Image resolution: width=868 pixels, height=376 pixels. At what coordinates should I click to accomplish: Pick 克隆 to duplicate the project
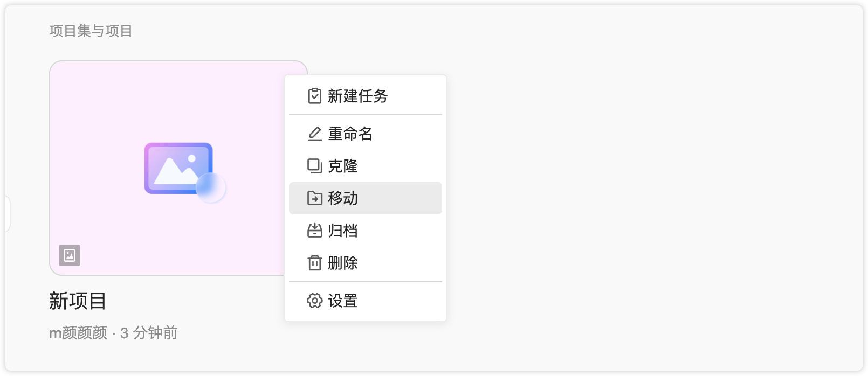click(343, 166)
